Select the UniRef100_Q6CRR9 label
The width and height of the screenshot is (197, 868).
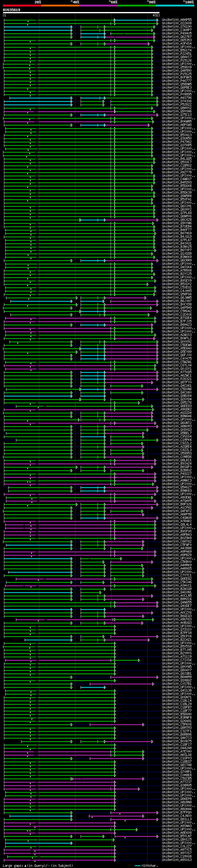177,260
